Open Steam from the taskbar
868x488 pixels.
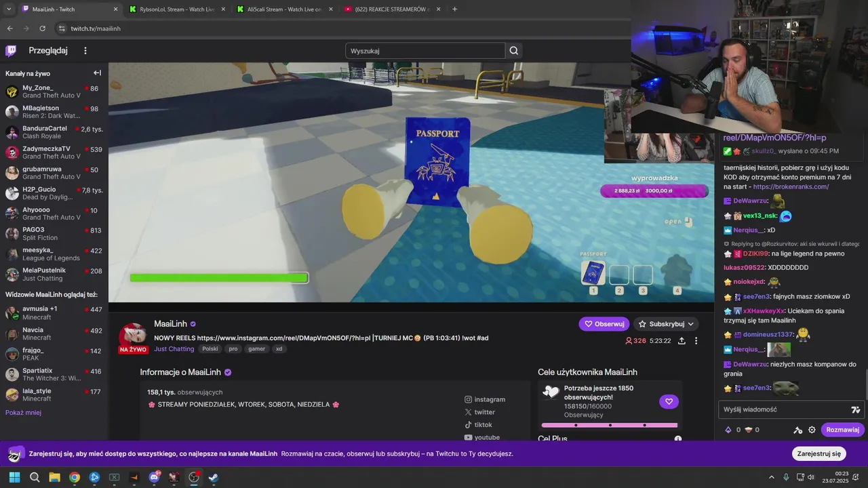pyautogui.click(x=213, y=477)
